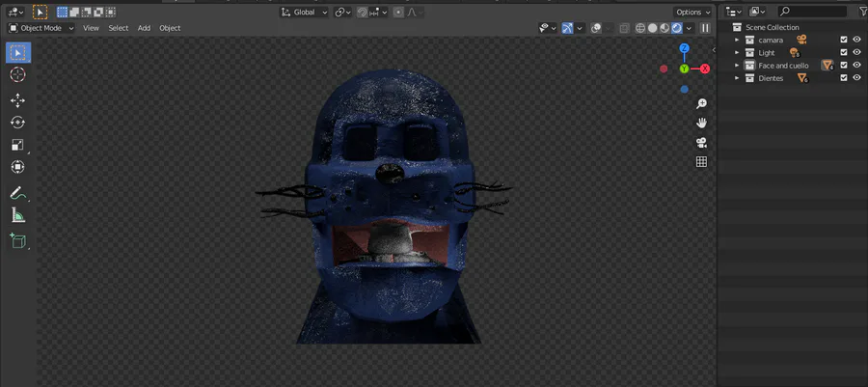This screenshot has width=868, height=387.
Task: Open the Global transform orientation dropdown
Action: click(x=304, y=13)
